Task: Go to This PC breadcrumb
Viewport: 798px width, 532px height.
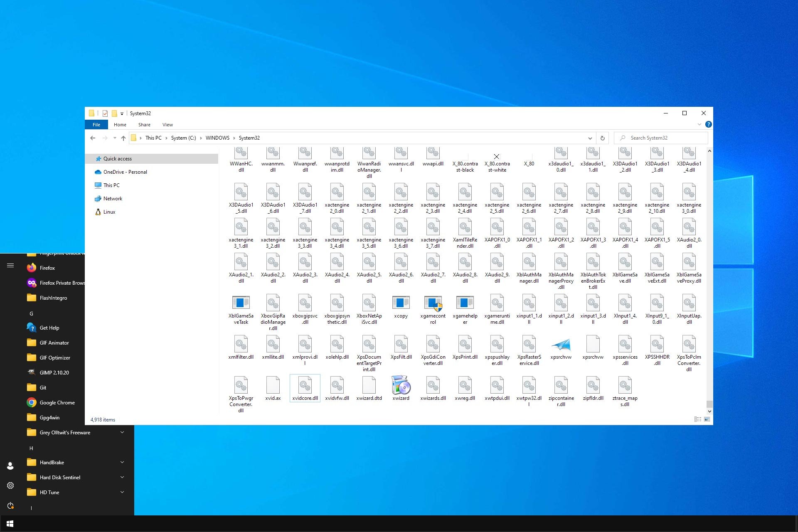Action: click(x=153, y=138)
